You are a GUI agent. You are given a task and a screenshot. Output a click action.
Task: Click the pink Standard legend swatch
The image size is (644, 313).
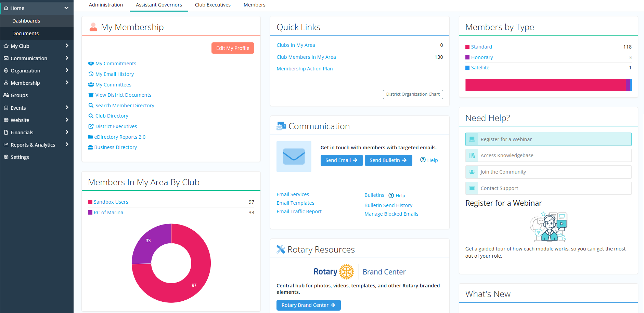(x=467, y=47)
